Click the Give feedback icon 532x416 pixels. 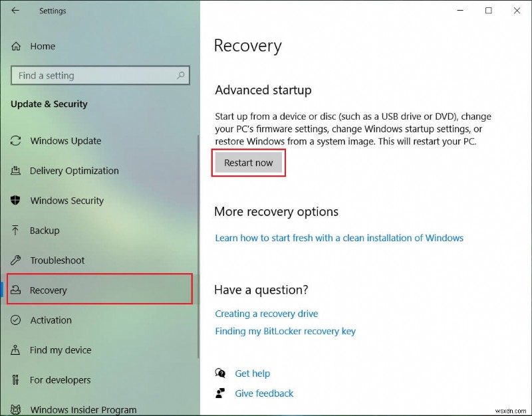tap(221, 393)
